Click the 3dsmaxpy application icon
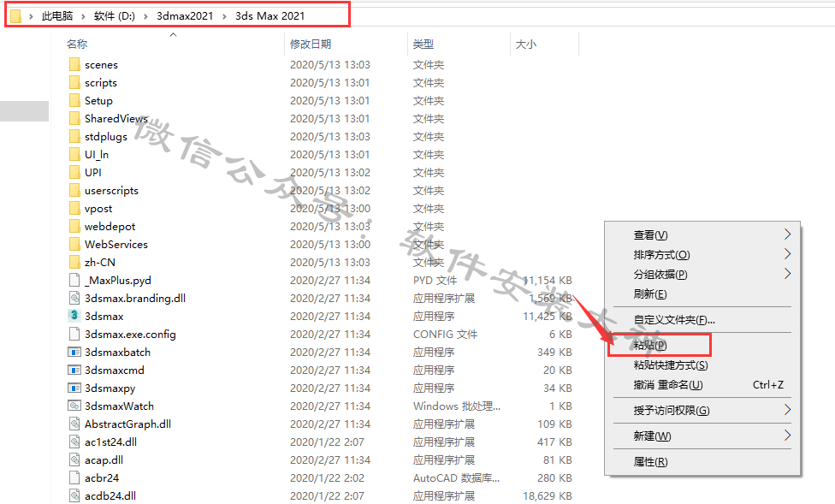The width and height of the screenshot is (835, 504). (x=74, y=388)
